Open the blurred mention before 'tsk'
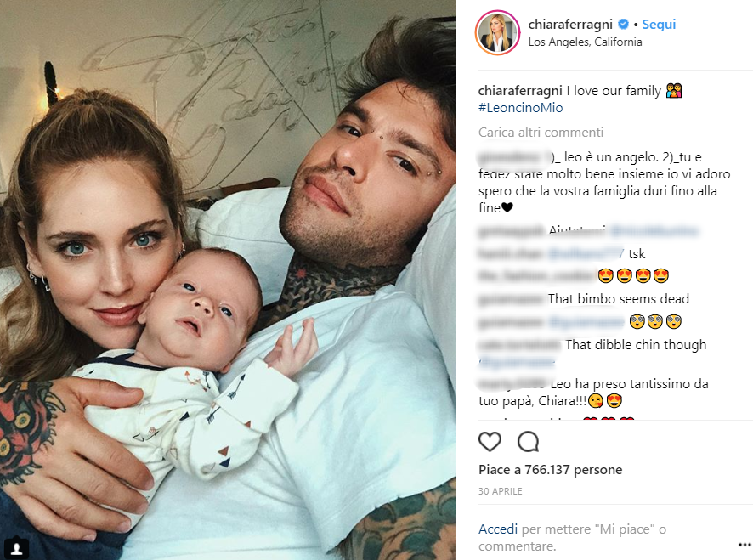The height and width of the screenshot is (560, 753). point(585,253)
